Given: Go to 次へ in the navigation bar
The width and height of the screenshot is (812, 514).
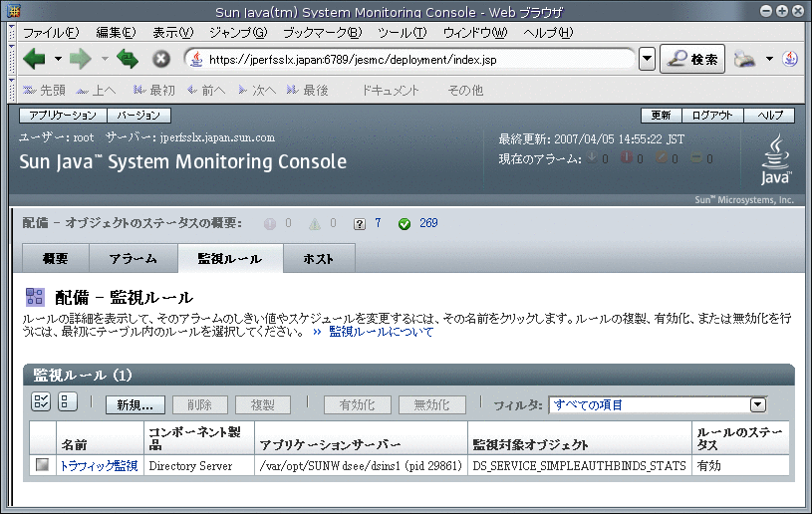Looking at the screenshot, I should click(x=257, y=90).
